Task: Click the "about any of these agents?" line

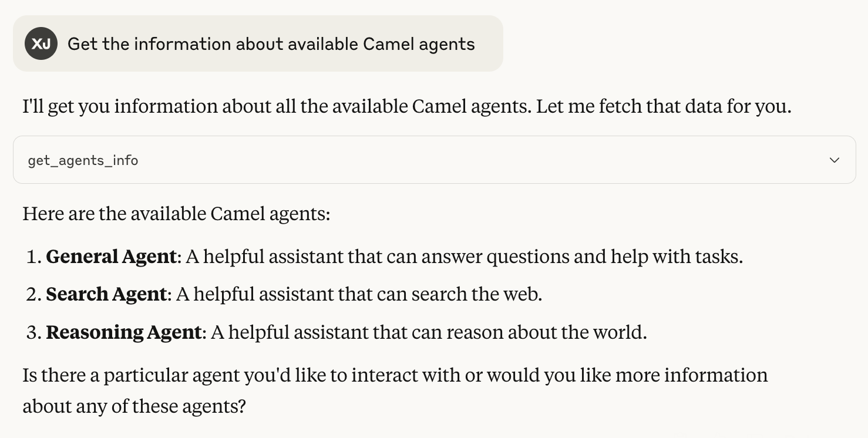Action: (x=134, y=406)
